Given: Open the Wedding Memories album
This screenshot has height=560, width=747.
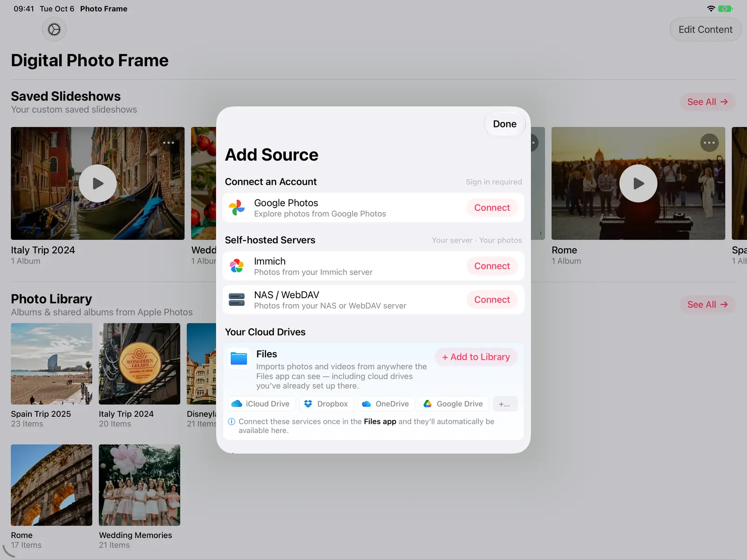Looking at the screenshot, I should click(x=140, y=485).
